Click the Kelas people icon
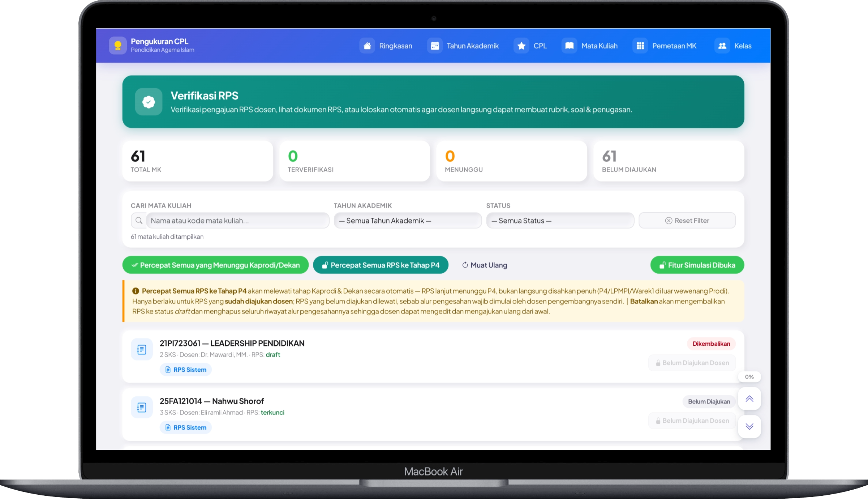This screenshot has width=868, height=499. pyautogui.click(x=722, y=46)
